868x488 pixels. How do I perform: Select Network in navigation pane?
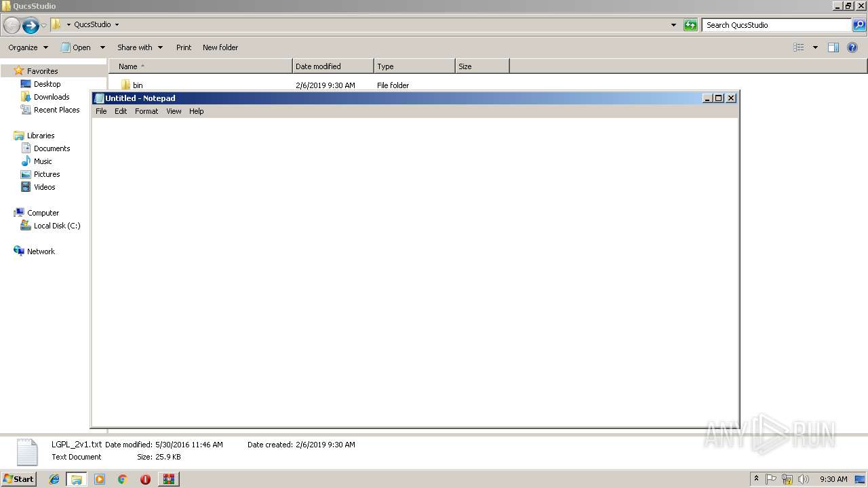[41, 251]
